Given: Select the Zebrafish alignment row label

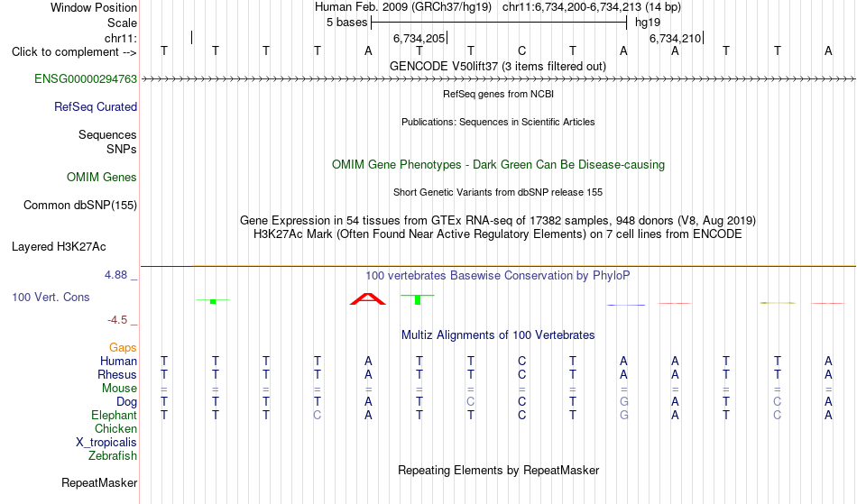Looking at the screenshot, I should (x=113, y=455).
